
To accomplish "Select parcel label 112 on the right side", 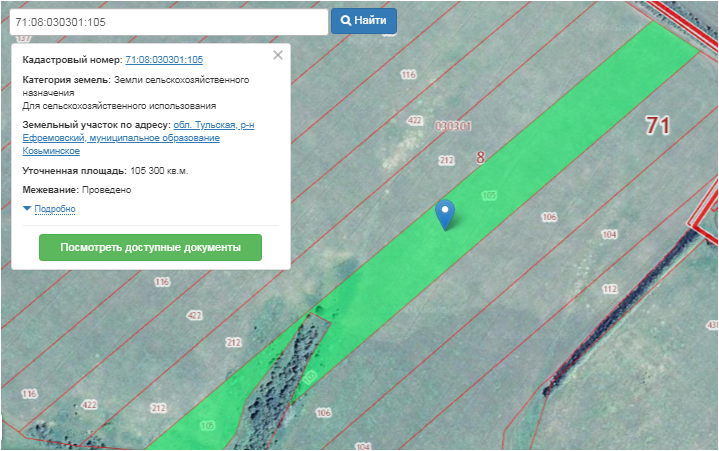I will pyautogui.click(x=609, y=288).
